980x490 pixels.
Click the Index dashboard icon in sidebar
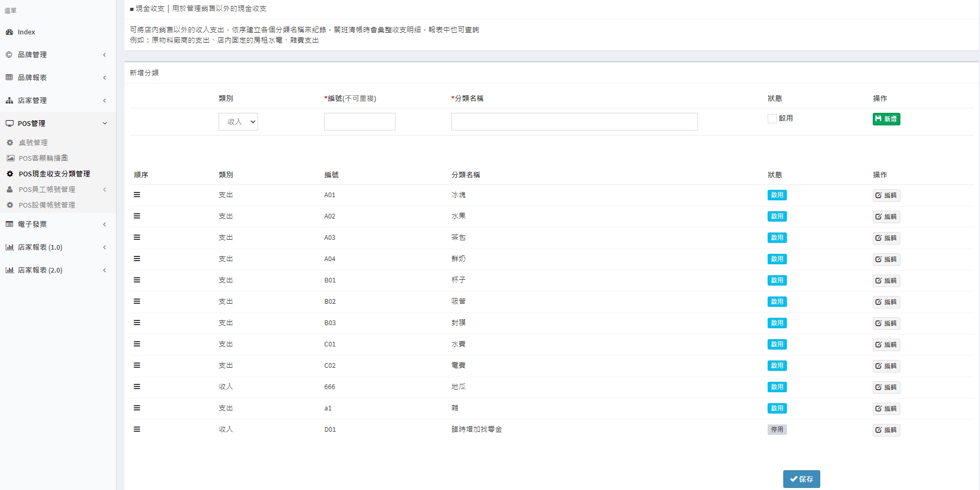point(9,32)
